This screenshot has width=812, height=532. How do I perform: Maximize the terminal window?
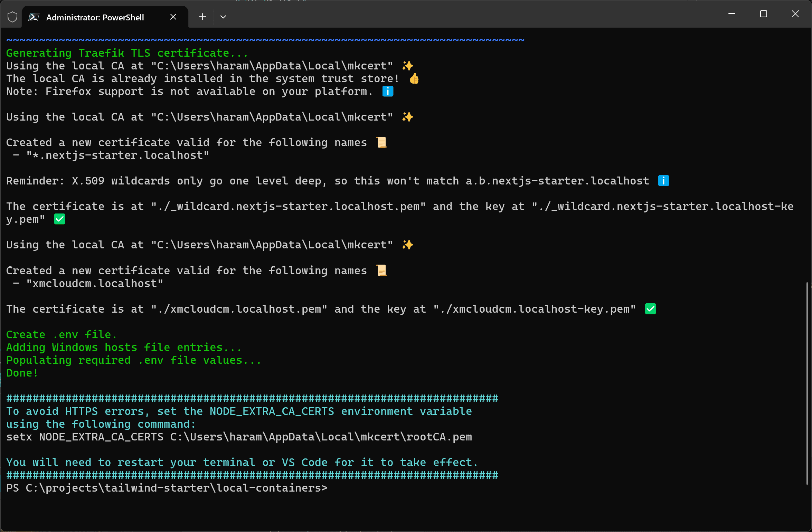[x=763, y=14]
